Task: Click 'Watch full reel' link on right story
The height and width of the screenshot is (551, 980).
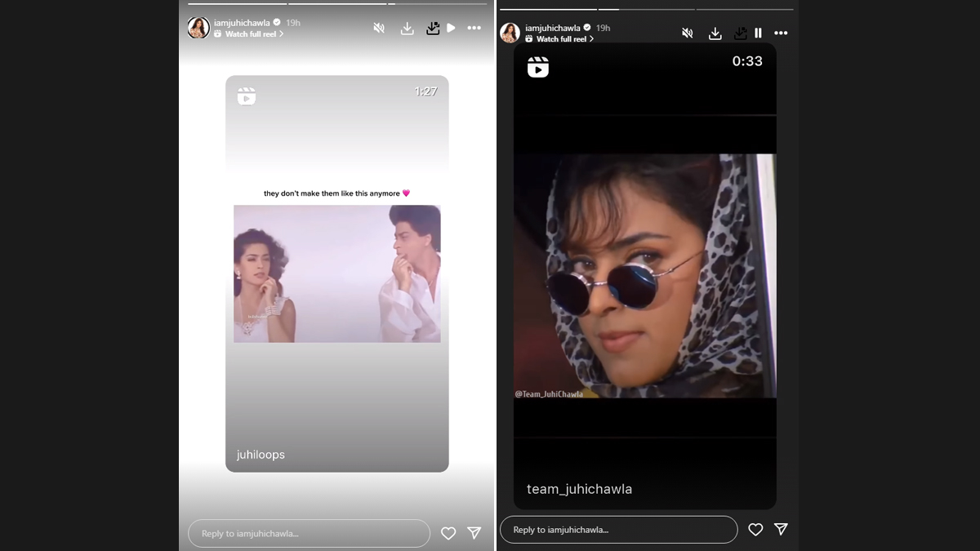Action: [563, 38]
